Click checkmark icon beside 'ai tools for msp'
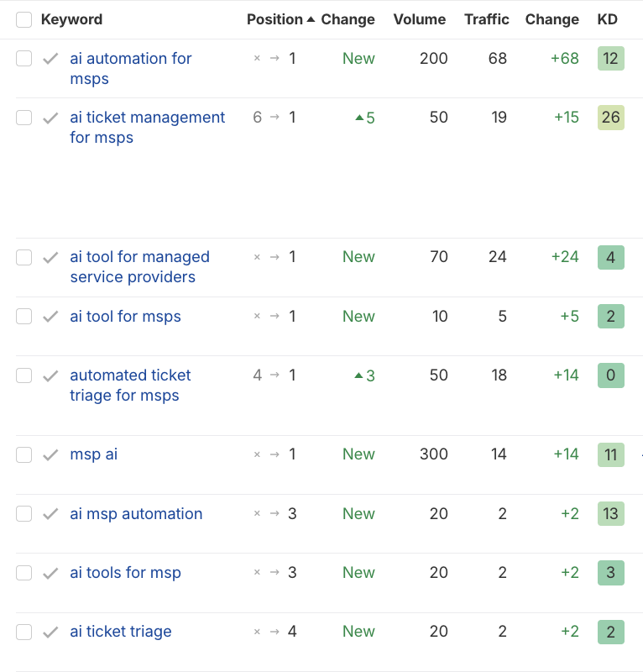The height and width of the screenshot is (672, 643). point(50,573)
